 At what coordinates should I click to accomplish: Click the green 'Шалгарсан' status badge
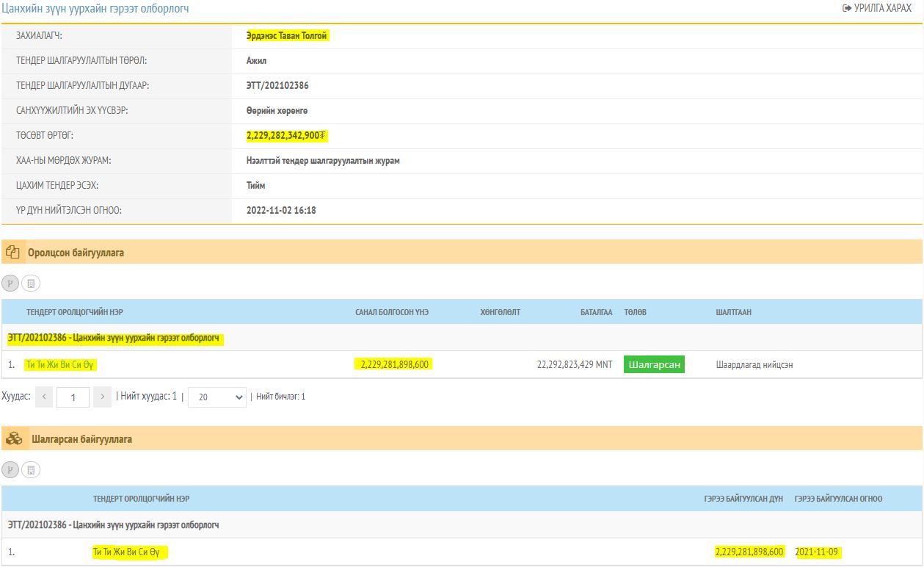(x=654, y=365)
